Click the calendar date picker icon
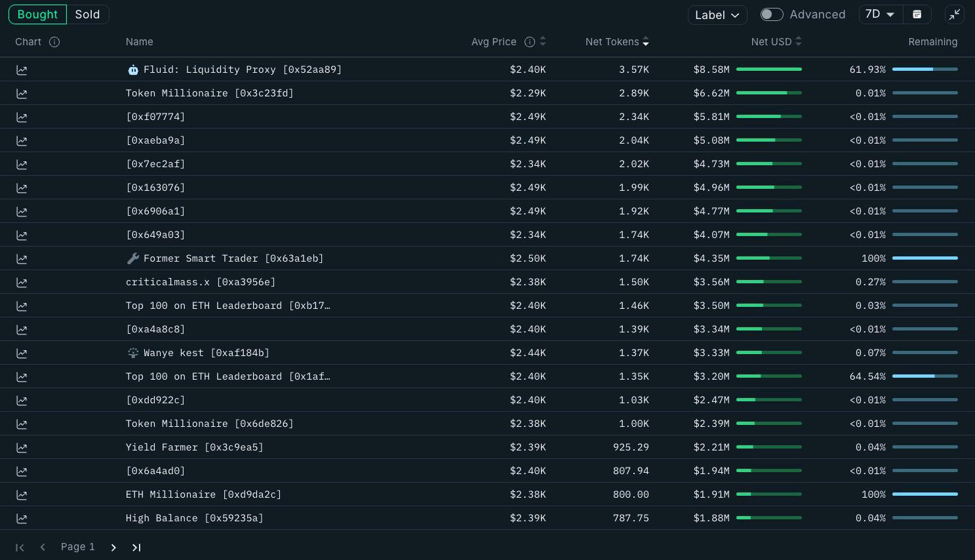 click(917, 14)
